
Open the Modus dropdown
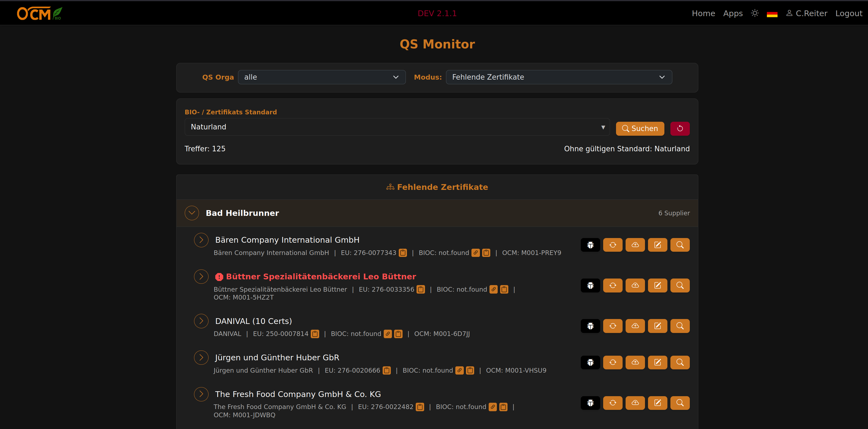pyautogui.click(x=559, y=77)
